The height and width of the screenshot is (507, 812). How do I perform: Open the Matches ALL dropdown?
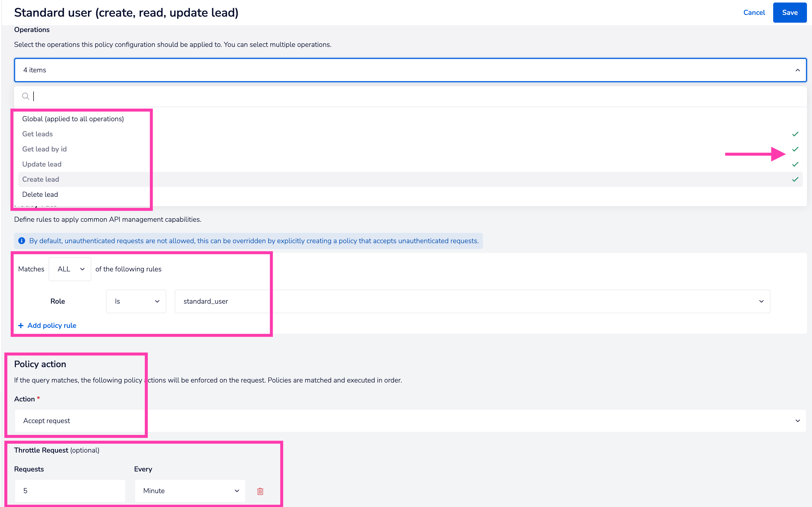[70, 269]
